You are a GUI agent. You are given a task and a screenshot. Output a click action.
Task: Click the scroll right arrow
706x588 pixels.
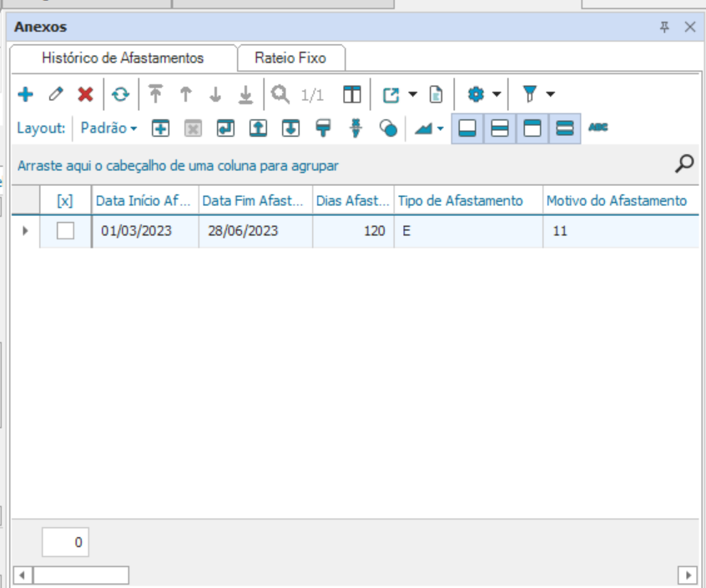click(688, 575)
